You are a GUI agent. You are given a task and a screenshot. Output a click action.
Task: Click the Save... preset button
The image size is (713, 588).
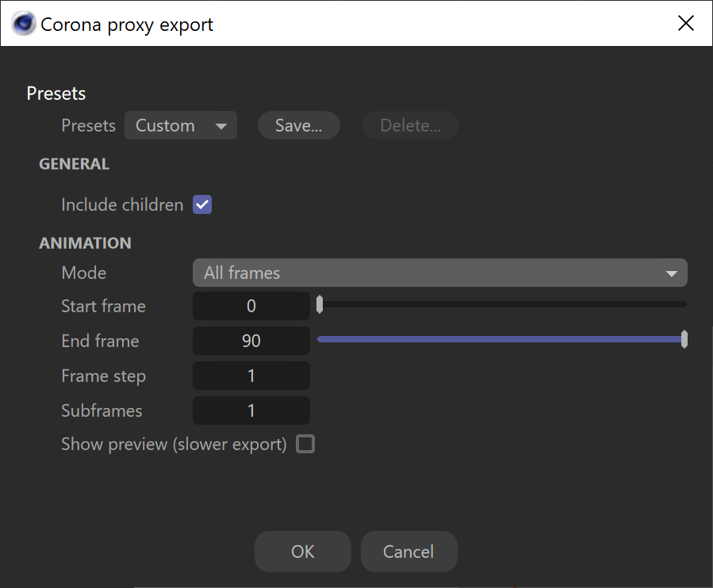[299, 125]
